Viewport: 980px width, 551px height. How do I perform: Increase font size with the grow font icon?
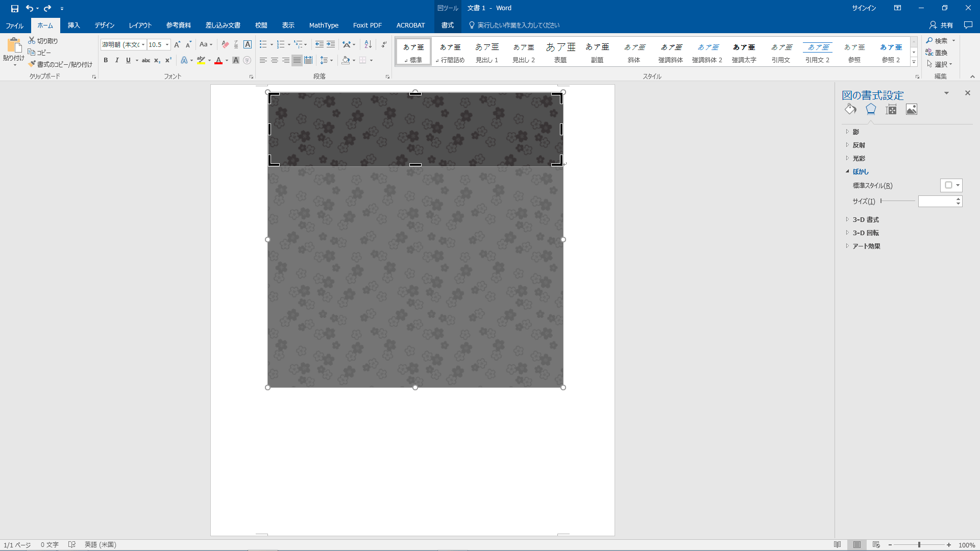pyautogui.click(x=177, y=45)
